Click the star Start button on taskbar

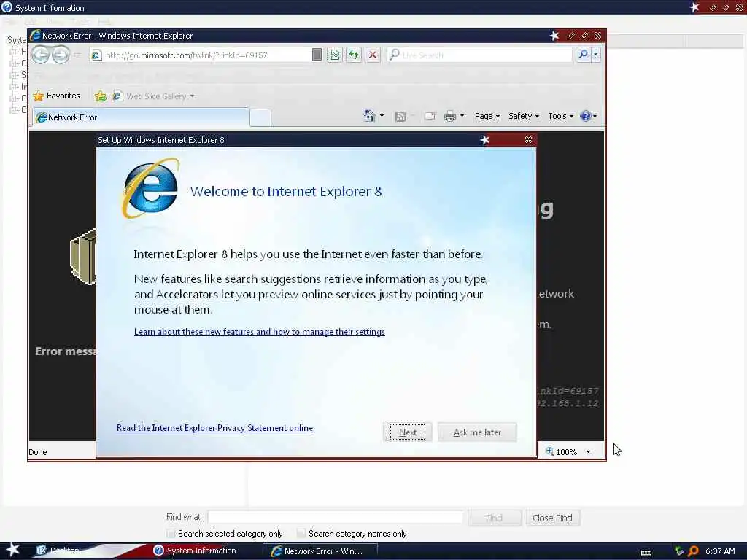point(12,550)
